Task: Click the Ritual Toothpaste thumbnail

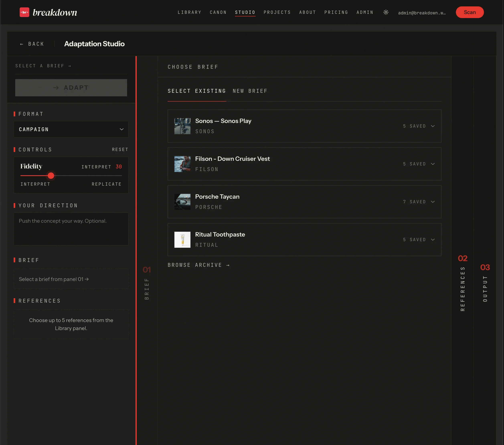Action: 182,240
